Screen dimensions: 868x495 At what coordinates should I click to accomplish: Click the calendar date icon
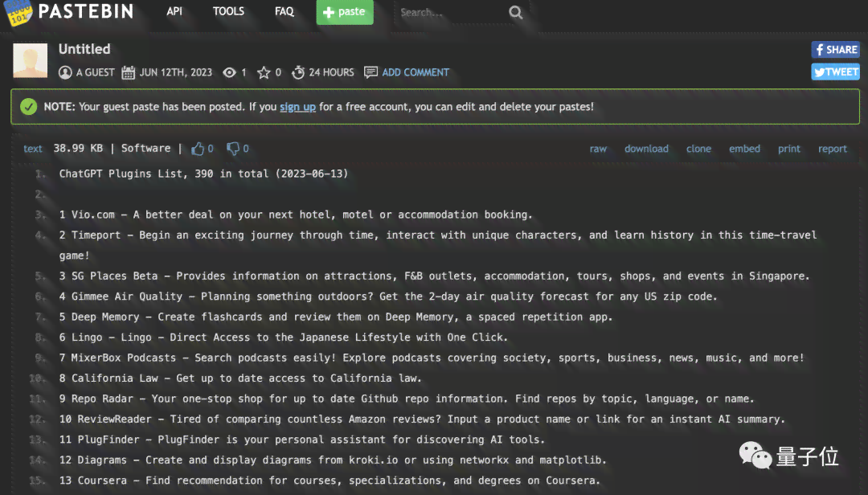128,72
